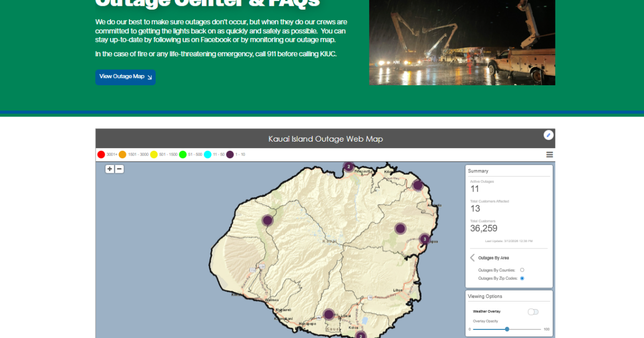
Task: Click the red 3001+ legend circle
Action: (x=101, y=155)
